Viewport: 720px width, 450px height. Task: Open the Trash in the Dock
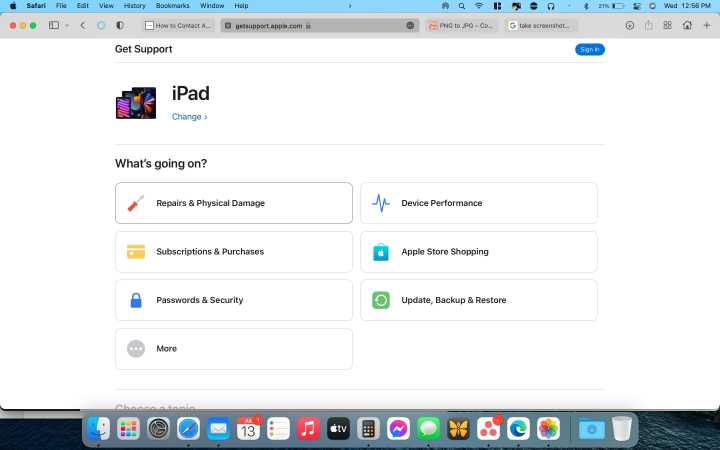point(622,429)
